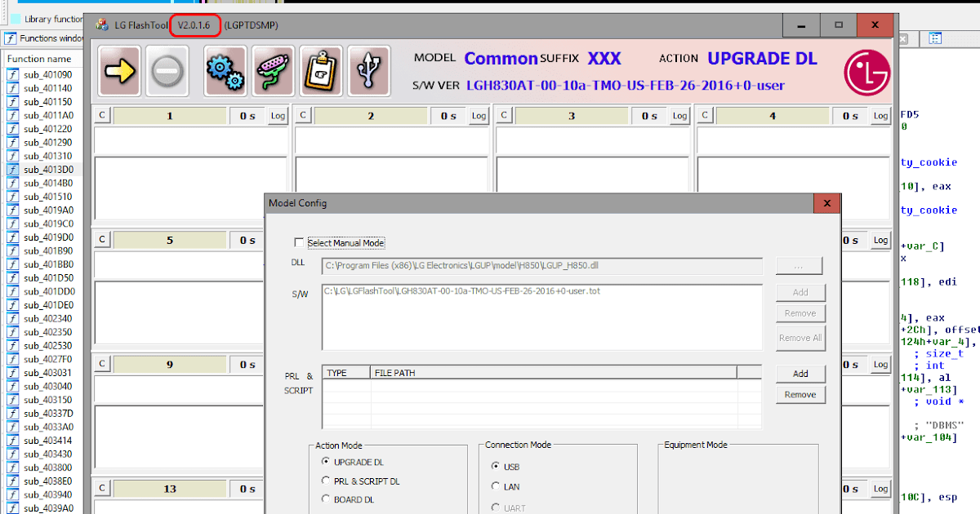The image size is (980, 514).
Task: Click the DLL browse button
Action: click(x=800, y=266)
